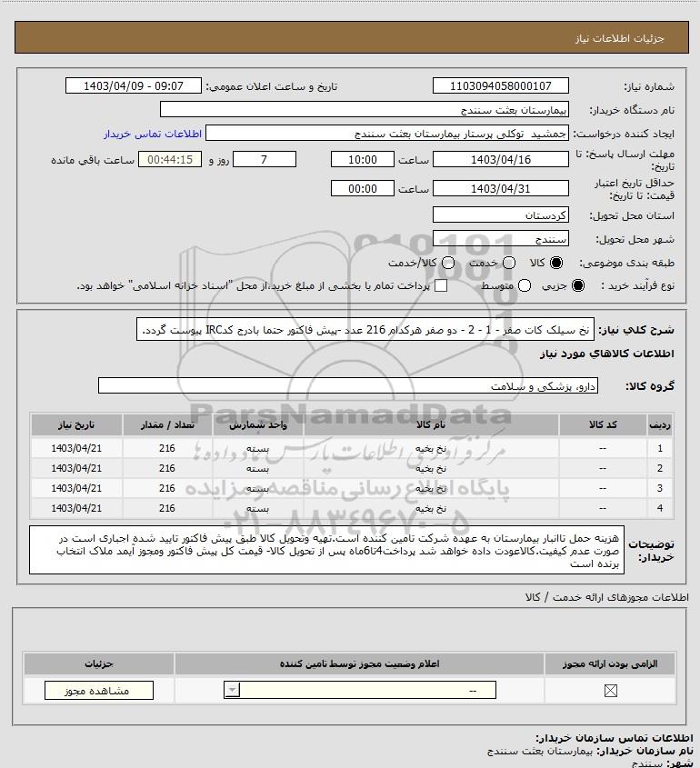Click نخ بخیه in row 4
Image resolution: width=700 pixels, height=768 pixels.
pyautogui.click(x=431, y=508)
